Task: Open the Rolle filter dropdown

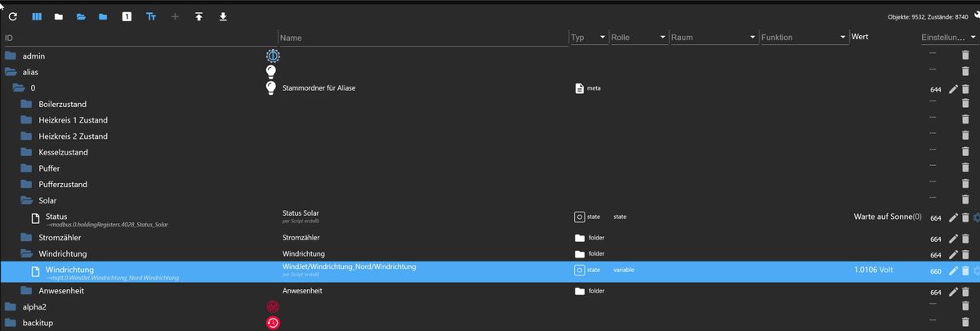Action: point(661,38)
